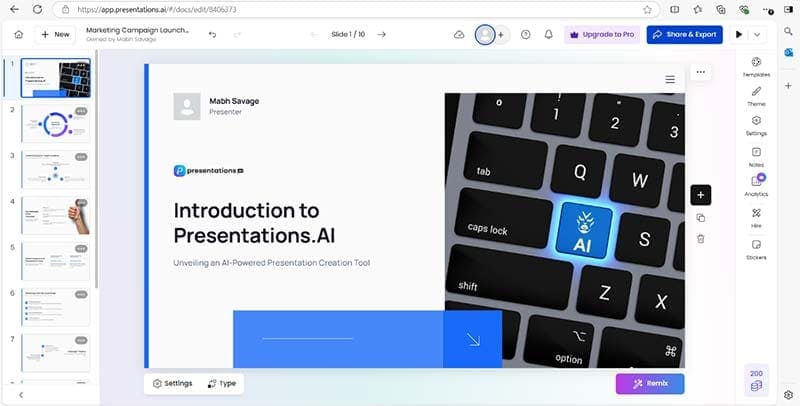This screenshot has height=406, width=800.
Task: Select slide 1 thumbnail
Action: tap(56, 78)
